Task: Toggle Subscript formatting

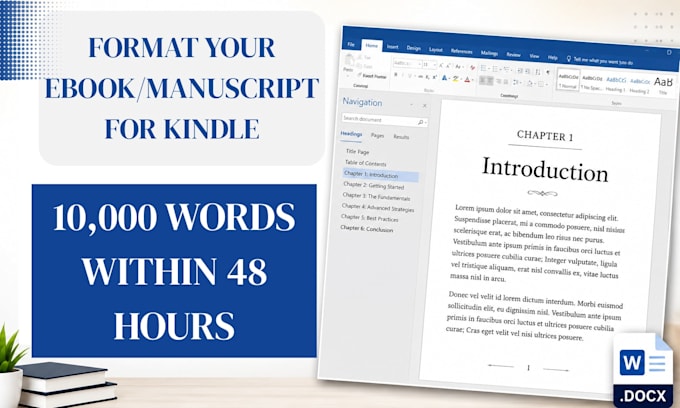Action: point(427,77)
